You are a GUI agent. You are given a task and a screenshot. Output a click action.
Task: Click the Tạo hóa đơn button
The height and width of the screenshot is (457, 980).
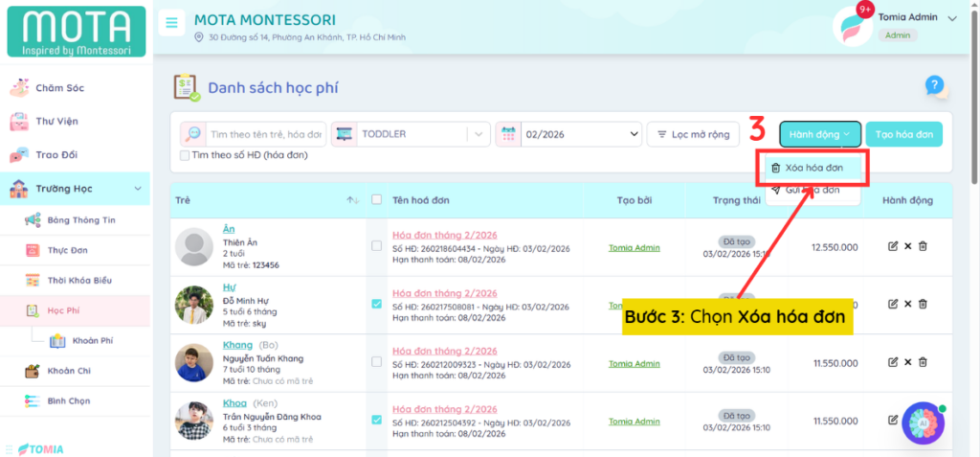pyautogui.click(x=903, y=135)
